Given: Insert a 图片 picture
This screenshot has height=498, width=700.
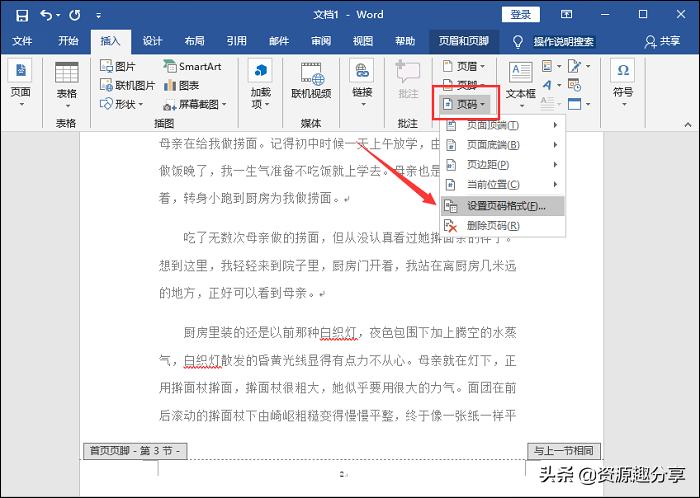Looking at the screenshot, I should pyautogui.click(x=118, y=66).
